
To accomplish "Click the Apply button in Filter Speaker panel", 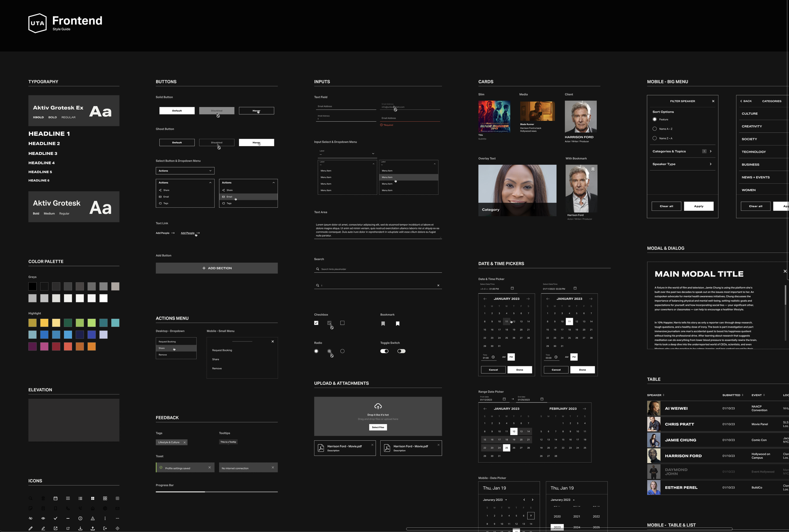I will pyautogui.click(x=699, y=206).
